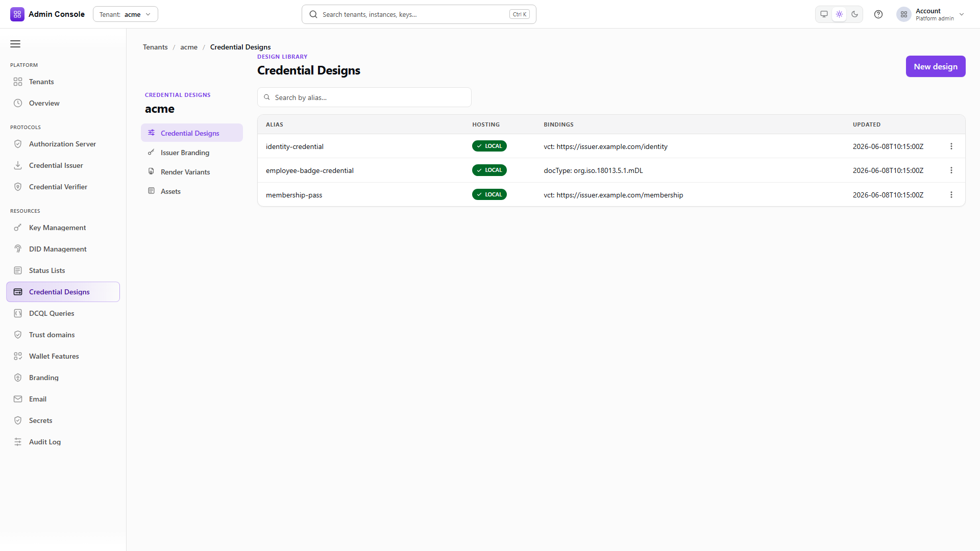Click the DID Management fingerprint icon
The width and height of the screenshot is (980, 551).
click(18, 249)
